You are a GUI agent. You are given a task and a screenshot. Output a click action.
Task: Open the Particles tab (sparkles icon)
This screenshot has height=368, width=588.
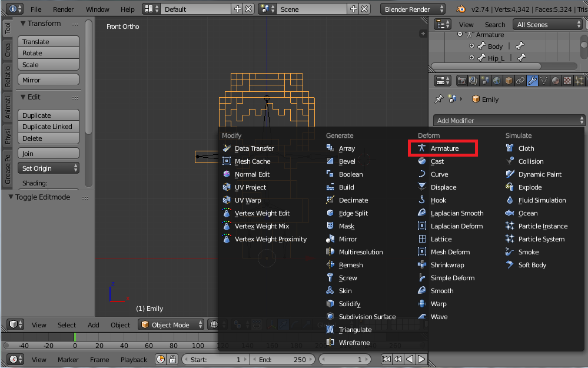coord(579,81)
